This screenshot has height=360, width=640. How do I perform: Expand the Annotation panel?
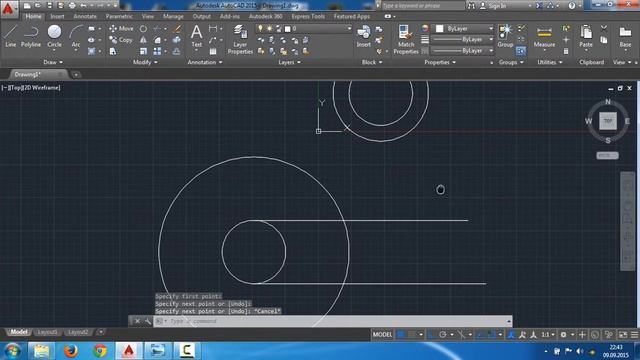pyautogui.click(x=205, y=62)
